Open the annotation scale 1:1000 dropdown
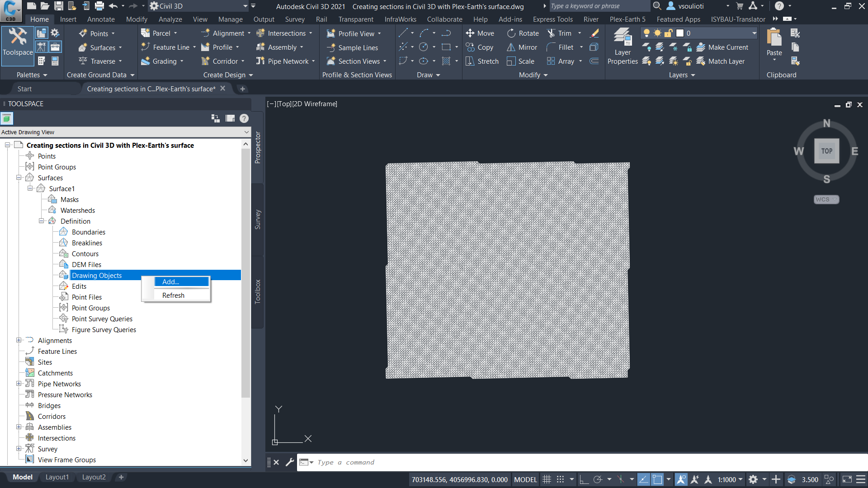The height and width of the screenshot is (488, 868). [x=730, y=479]
